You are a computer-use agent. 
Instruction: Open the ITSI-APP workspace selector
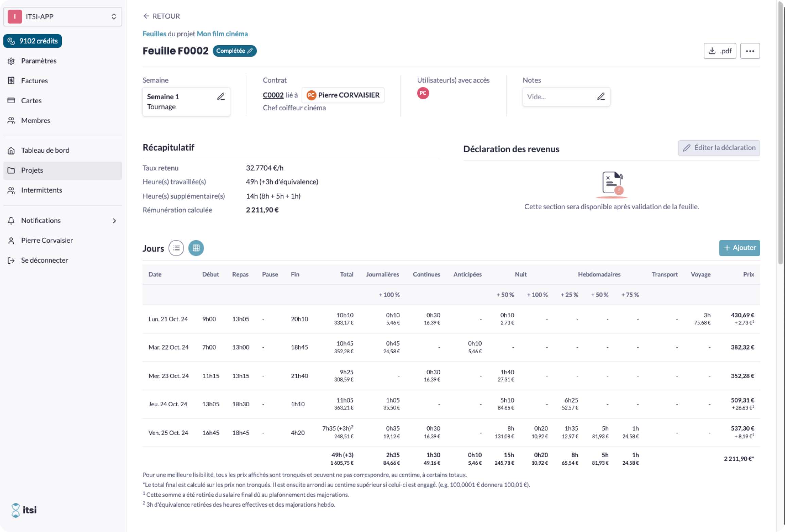(x=63, y=17)
